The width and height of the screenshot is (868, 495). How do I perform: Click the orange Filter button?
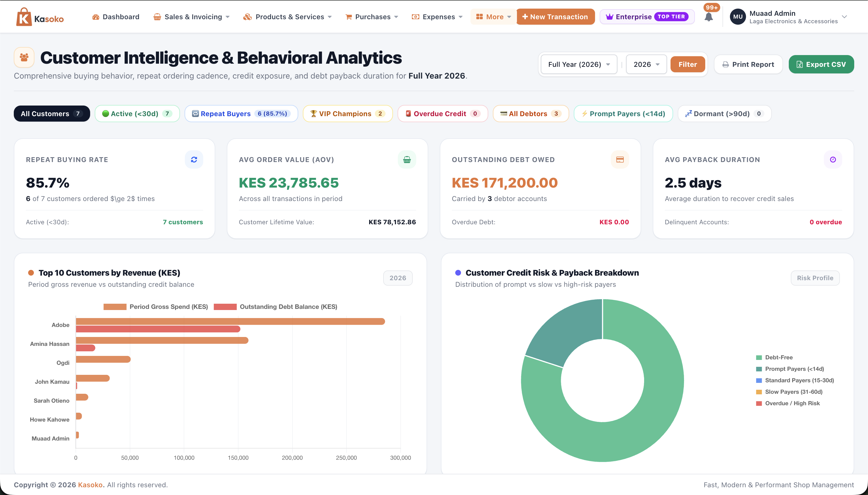tap(687, 65)
